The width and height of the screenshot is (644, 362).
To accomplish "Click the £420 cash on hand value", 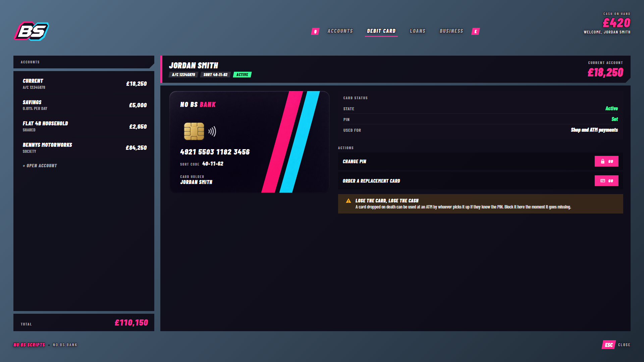I will pyautogui.click(x=616, y=23).
